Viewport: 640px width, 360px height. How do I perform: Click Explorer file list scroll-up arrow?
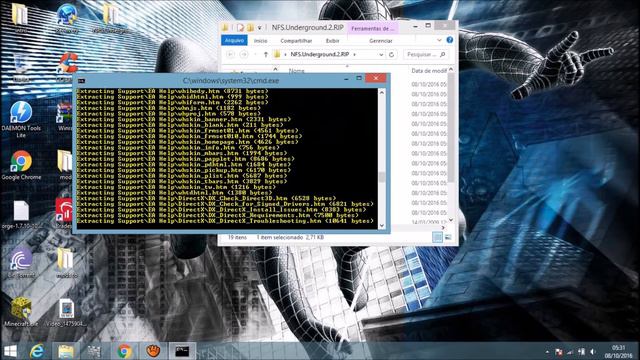[451, 70]
